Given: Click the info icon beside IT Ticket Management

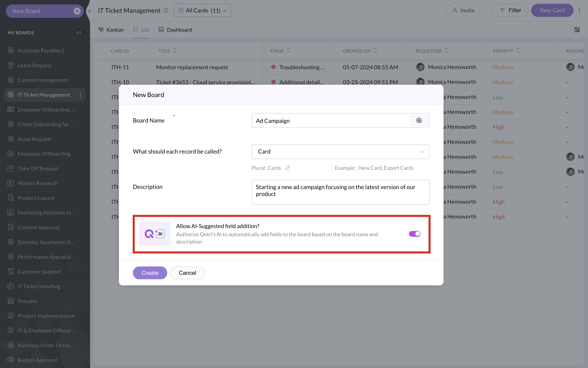Looking at the screenshot, I should tap(166, 11).
